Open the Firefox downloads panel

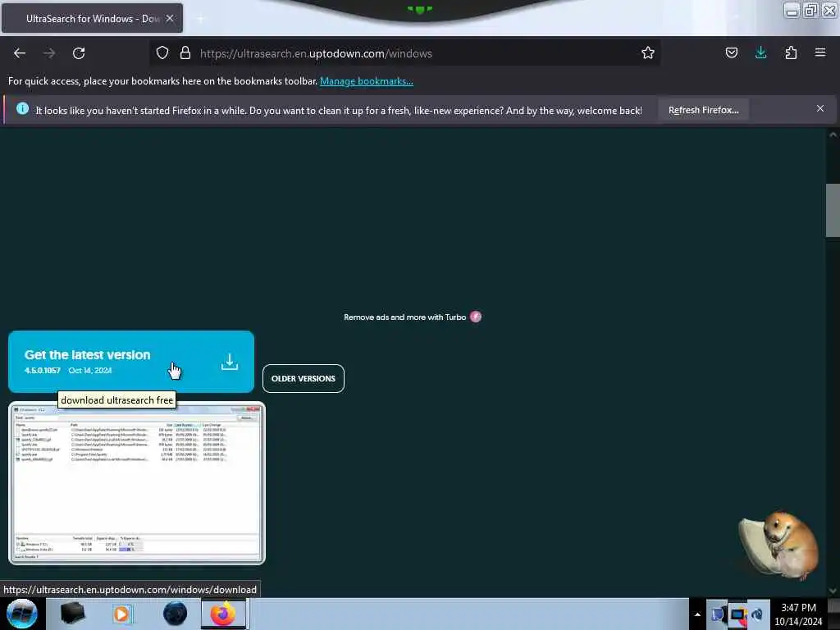760,52
